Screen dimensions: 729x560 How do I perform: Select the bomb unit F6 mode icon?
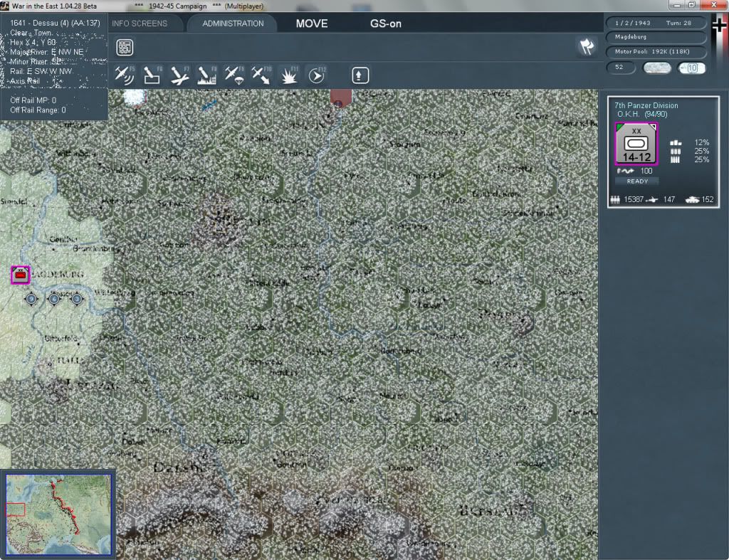pyautogui.click(x=152, y=75)
